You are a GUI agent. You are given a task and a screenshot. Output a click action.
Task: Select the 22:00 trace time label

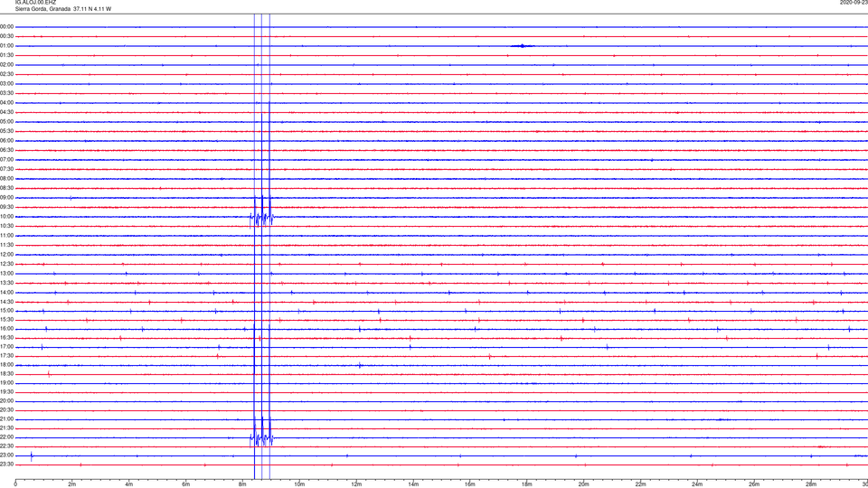[x=7, y=437]
